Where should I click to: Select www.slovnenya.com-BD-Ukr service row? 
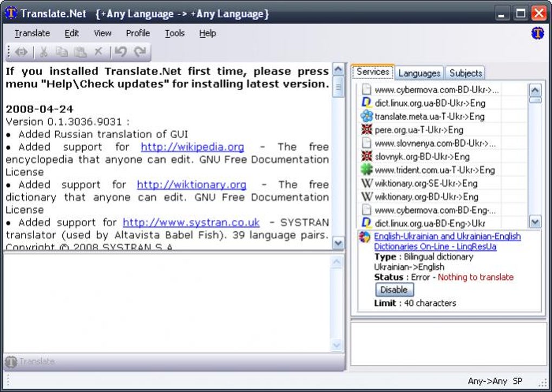coord(443,143)
